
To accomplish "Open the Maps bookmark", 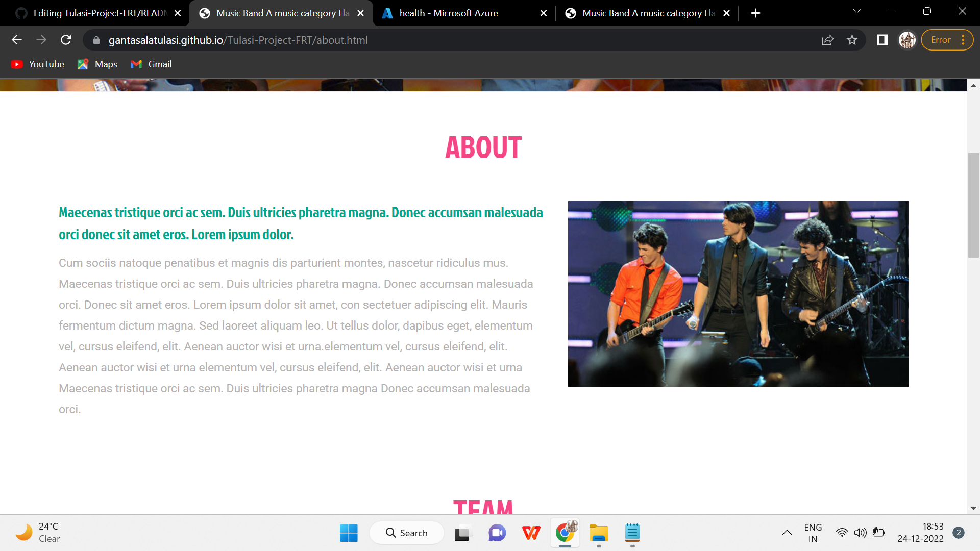I will click(x=97, y=64).
